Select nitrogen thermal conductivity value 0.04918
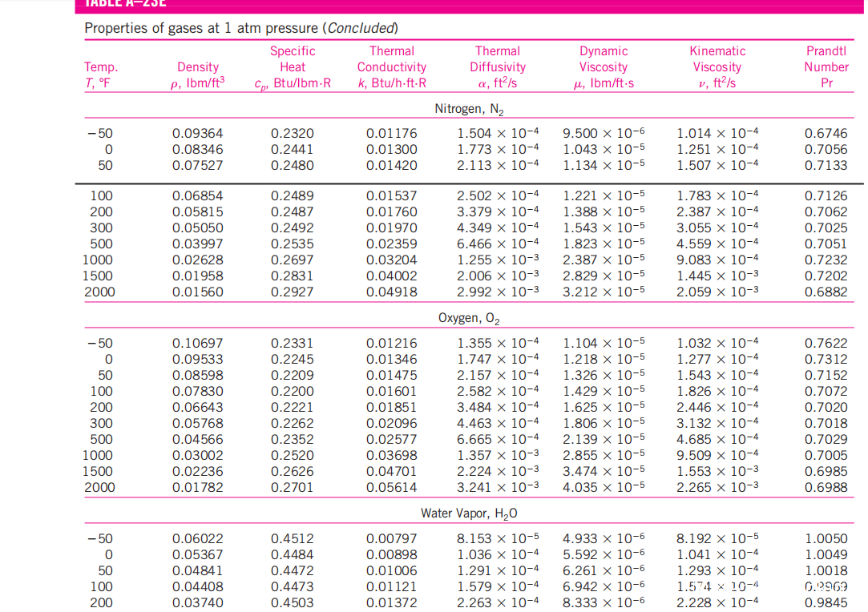Screen dimensions: 868x612 coord(391,292)
